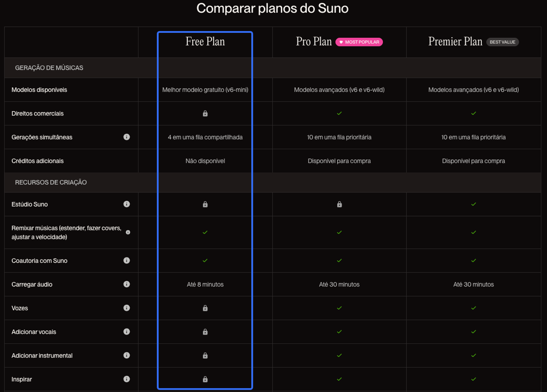
Task: Click the Carregar áudio row label
Action: click(32, 284)
